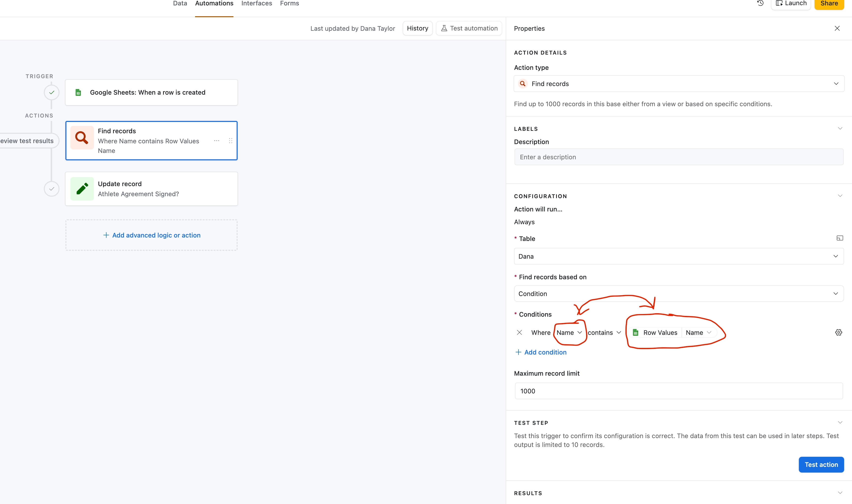Grab the Find records drag handle
Screen dimensions: 852x504
pyautogui.click(x=231, y=141)
